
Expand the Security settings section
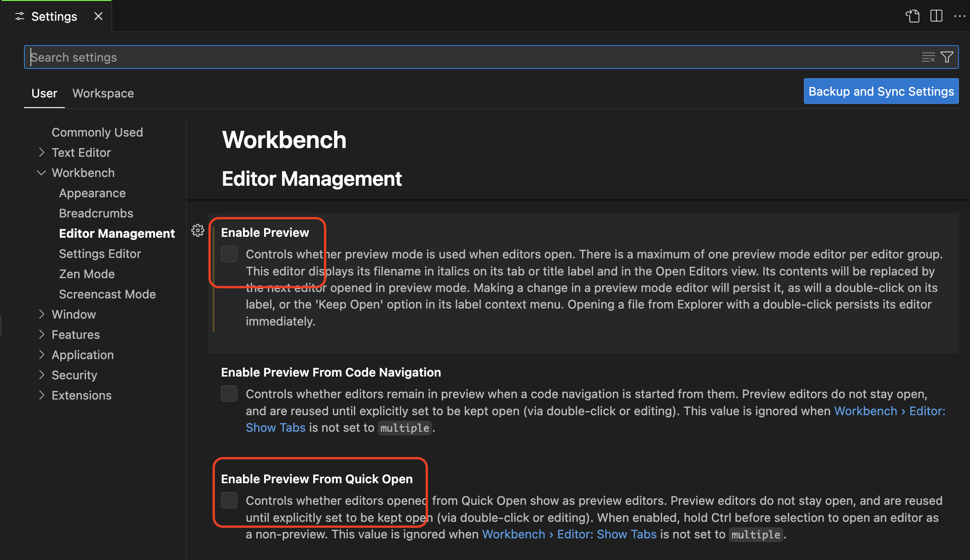[x=41, y=375]
